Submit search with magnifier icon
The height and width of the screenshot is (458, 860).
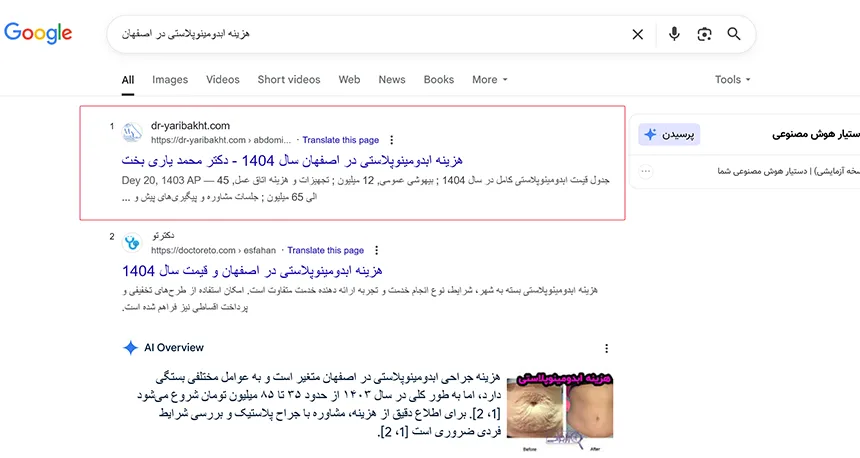(x=734, y=34)
